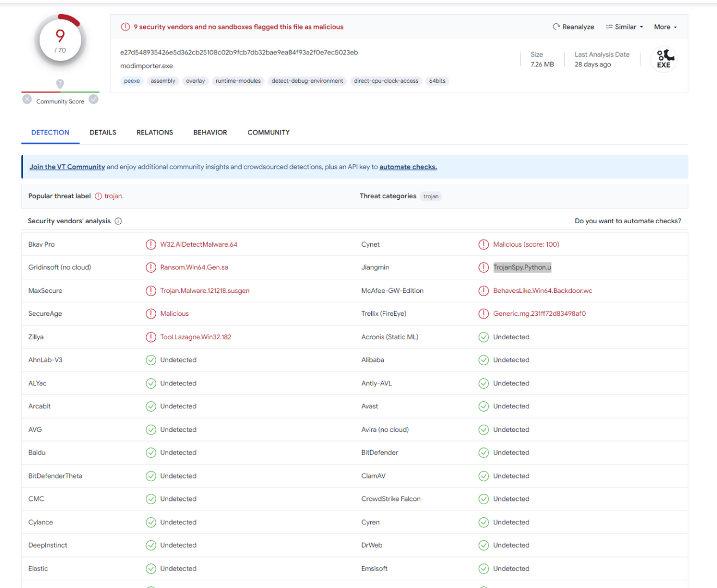Vote negative on Community Score with X
The width and height of the screenshot is (717, 588).
[x=27, y=99]
